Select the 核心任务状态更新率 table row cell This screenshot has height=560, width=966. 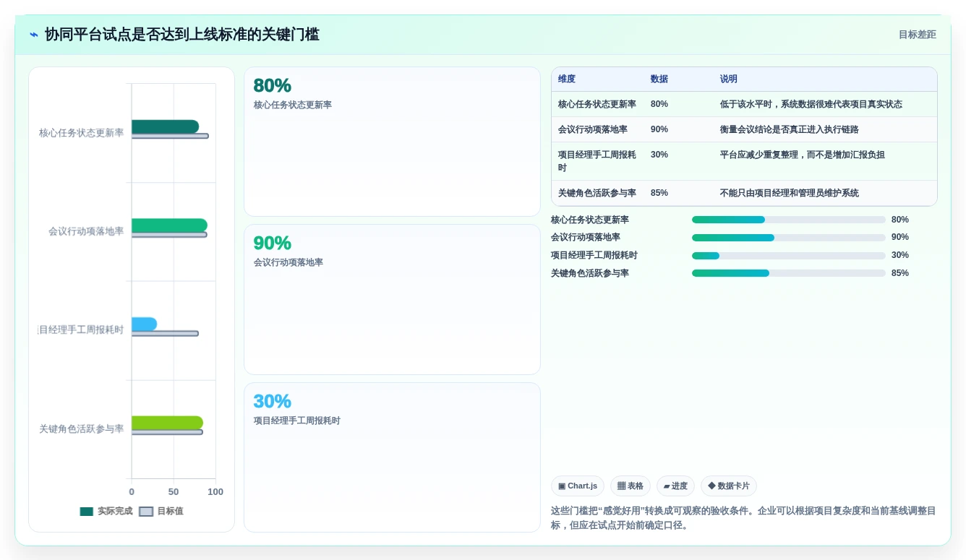(x=597, y=104)
